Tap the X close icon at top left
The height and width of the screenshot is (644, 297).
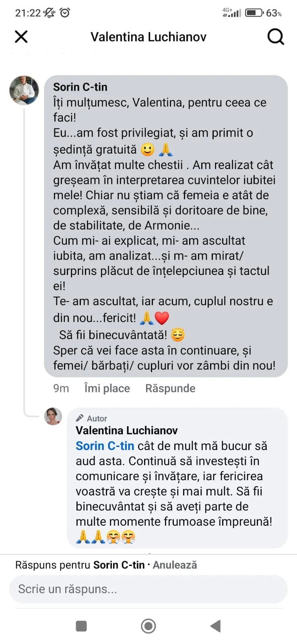coord(21,37)
